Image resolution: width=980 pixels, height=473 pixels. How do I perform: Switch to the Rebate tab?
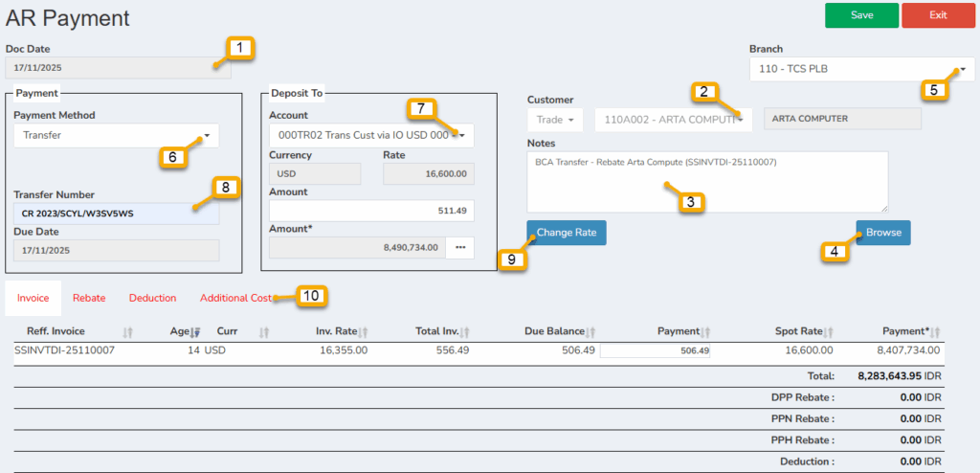click(x=89, y=298)
